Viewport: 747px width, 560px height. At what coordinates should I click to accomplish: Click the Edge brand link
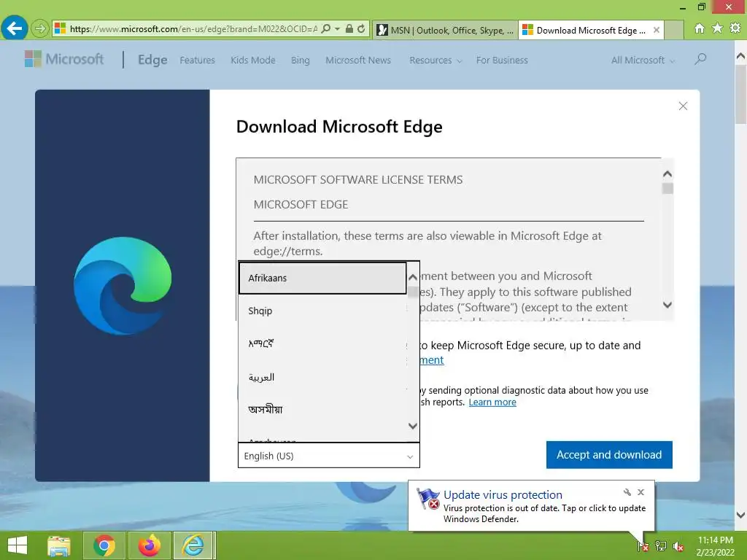[152, 60]
